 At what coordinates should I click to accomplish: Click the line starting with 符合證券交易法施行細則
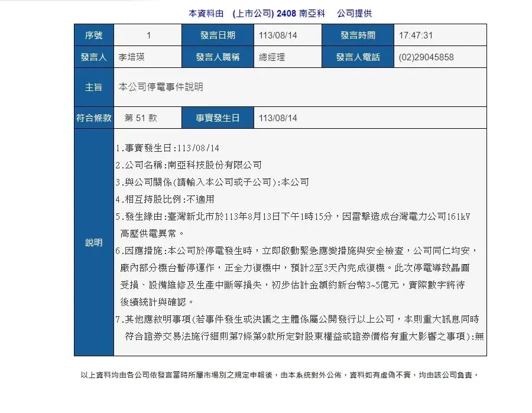pos(304,336)
